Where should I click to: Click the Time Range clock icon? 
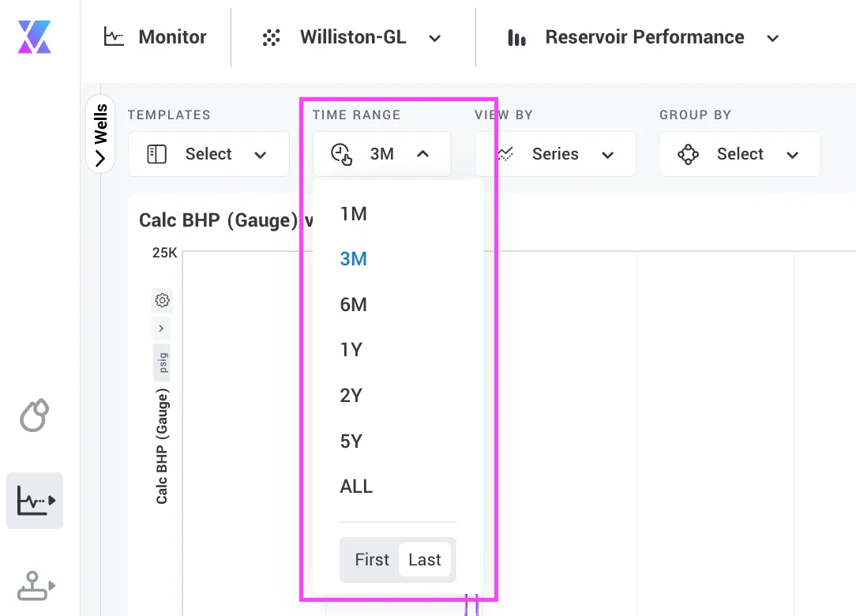[342, 154]
